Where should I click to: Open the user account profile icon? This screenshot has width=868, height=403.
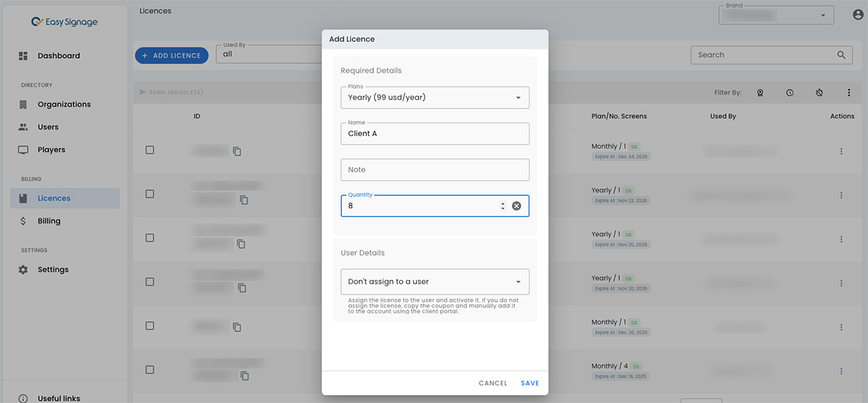[x=858, y=15]
